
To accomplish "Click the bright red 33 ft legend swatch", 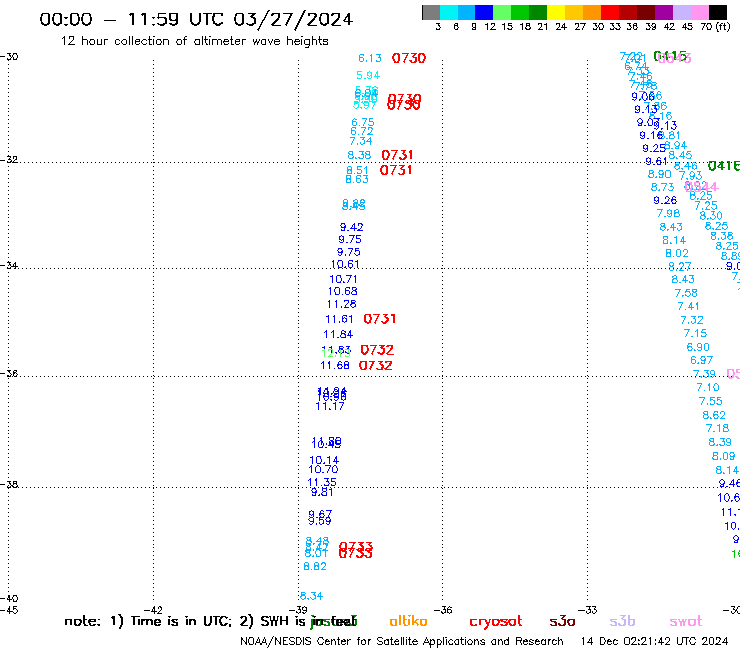I will coord(609,12).
